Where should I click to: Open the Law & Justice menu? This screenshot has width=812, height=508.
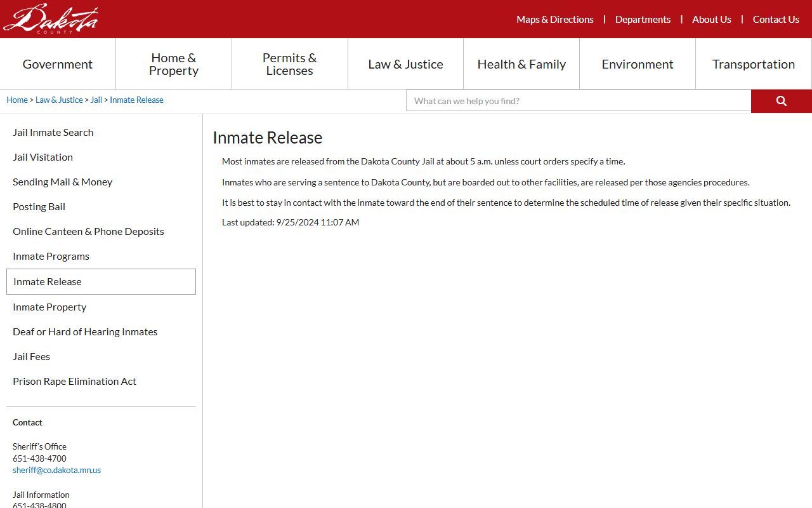click(x=406, y=64)
